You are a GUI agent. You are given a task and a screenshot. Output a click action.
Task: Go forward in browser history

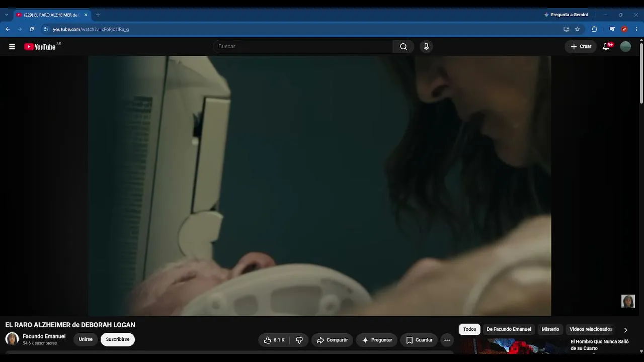click(x=20, y=29)
